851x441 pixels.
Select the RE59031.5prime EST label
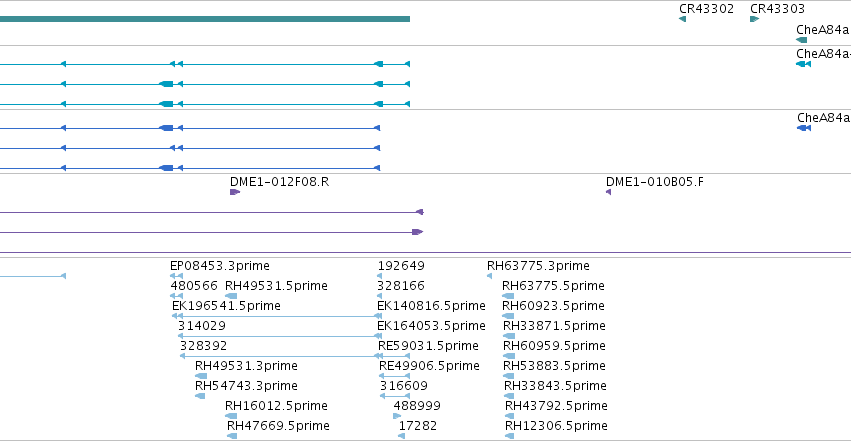tap(429, 346)
